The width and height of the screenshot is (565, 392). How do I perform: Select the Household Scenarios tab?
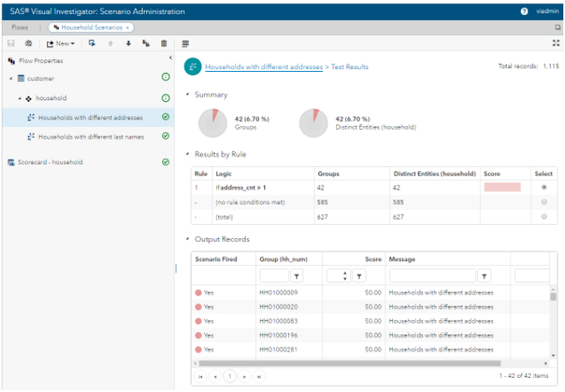[x=89, y=28]
